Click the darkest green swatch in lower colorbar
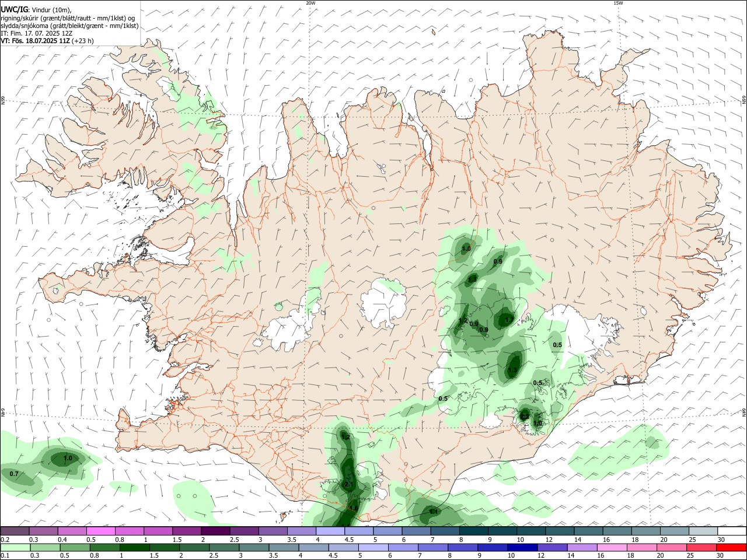Viewport: 747px width, 560px height. (x=135, y=547)
